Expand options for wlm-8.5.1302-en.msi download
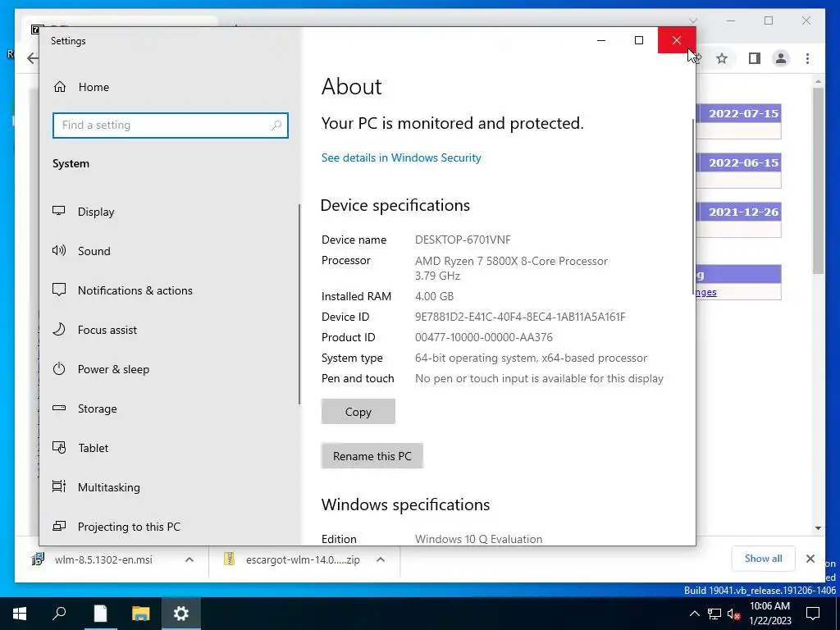 [189, 559]
